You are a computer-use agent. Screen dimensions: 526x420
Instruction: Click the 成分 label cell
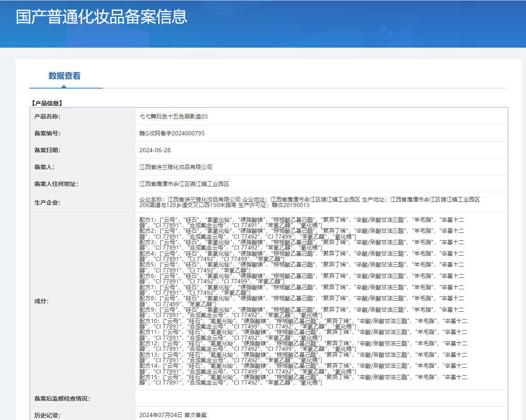(x=82, y=301)
